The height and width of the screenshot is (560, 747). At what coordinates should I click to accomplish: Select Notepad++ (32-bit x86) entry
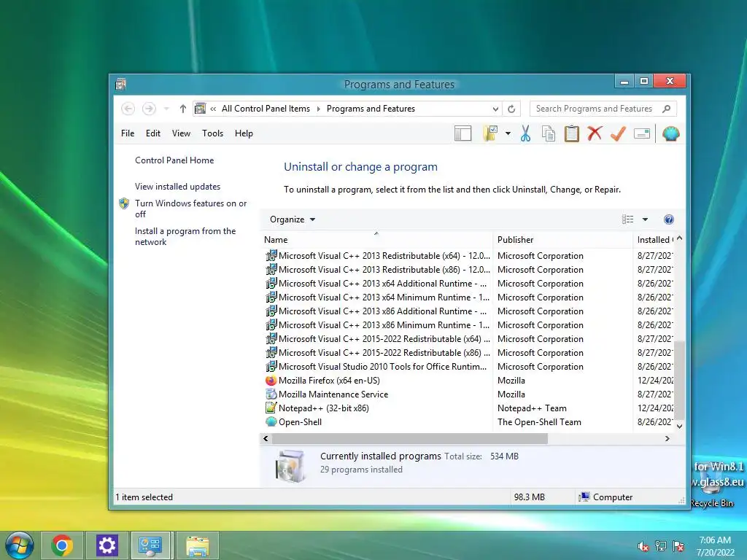coord(323,408)
